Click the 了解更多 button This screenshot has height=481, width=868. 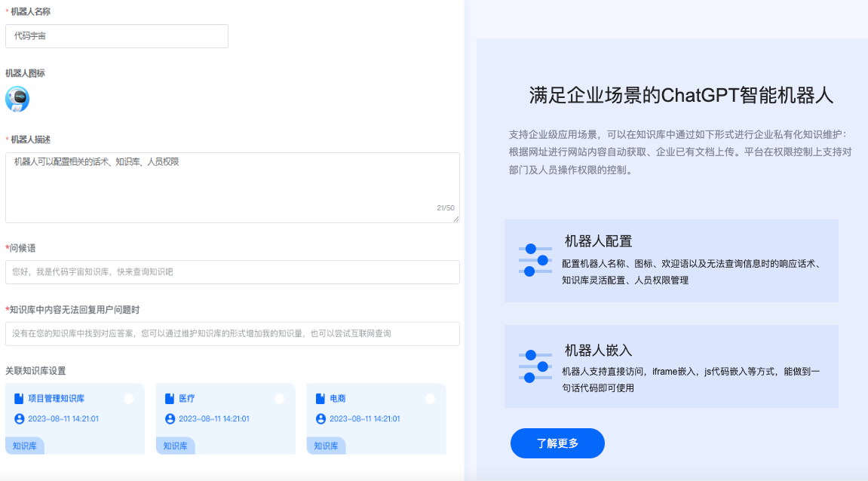coord(557,443)
